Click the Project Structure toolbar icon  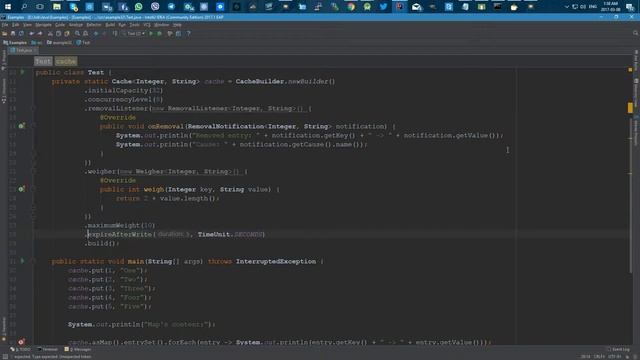[178, 33]
